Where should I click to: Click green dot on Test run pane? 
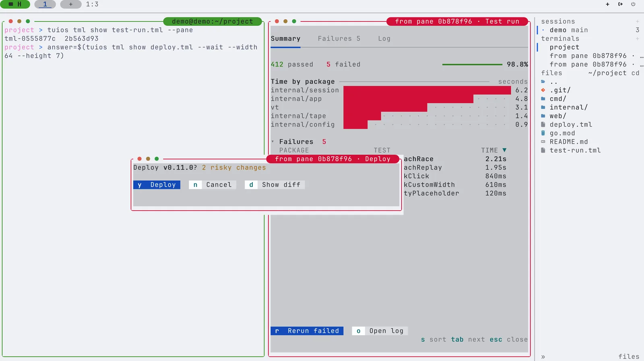294,21
